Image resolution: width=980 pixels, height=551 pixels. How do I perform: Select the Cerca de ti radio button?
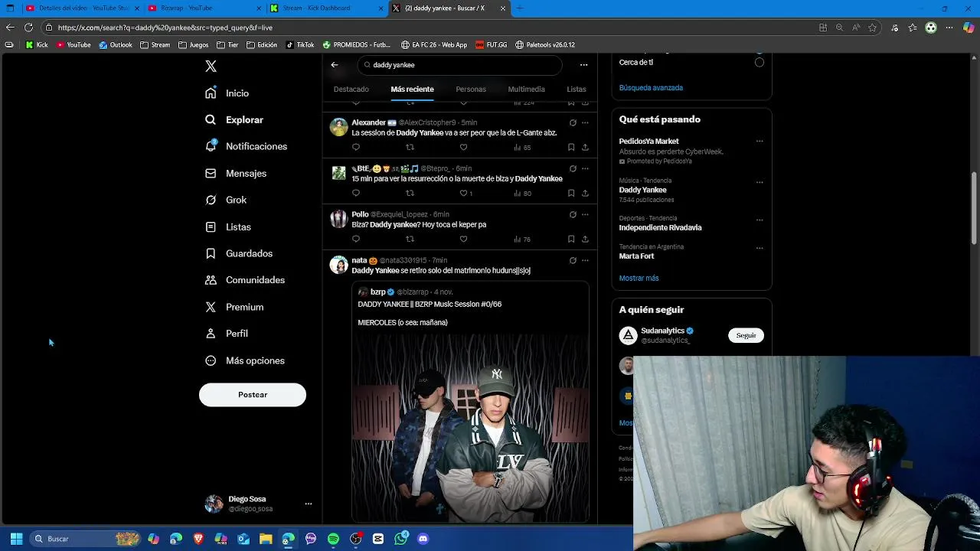click(759, 62)
